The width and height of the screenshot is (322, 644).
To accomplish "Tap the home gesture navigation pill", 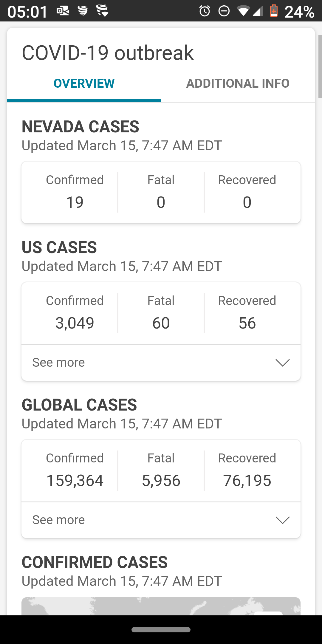I will tap(161, 630).
